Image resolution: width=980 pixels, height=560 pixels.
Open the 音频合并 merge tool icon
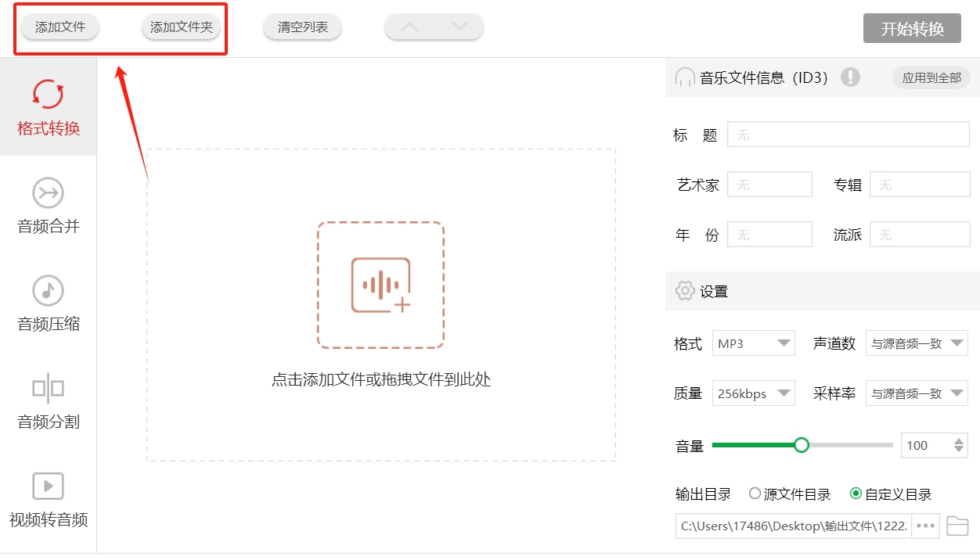(48, 193)
